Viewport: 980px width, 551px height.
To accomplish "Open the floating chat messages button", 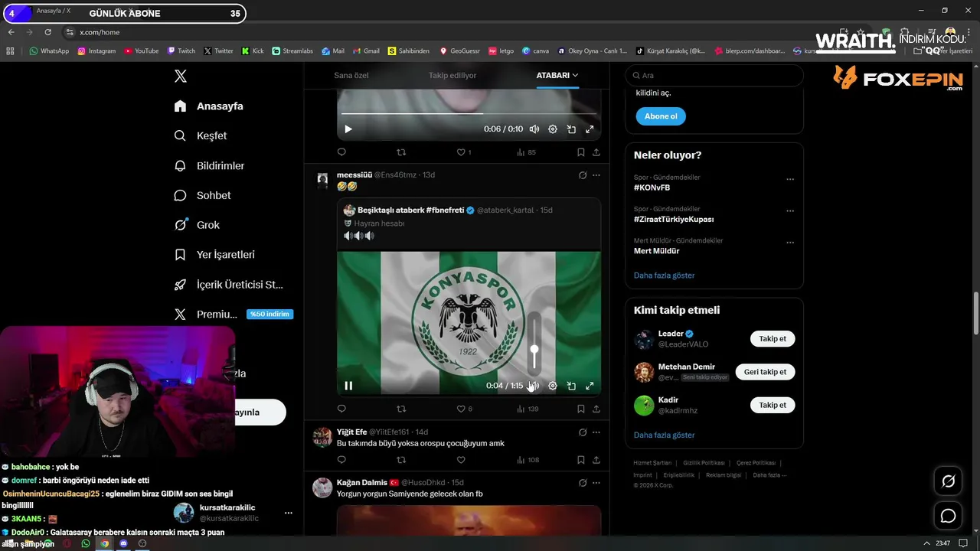I will (x=948, y=516).
